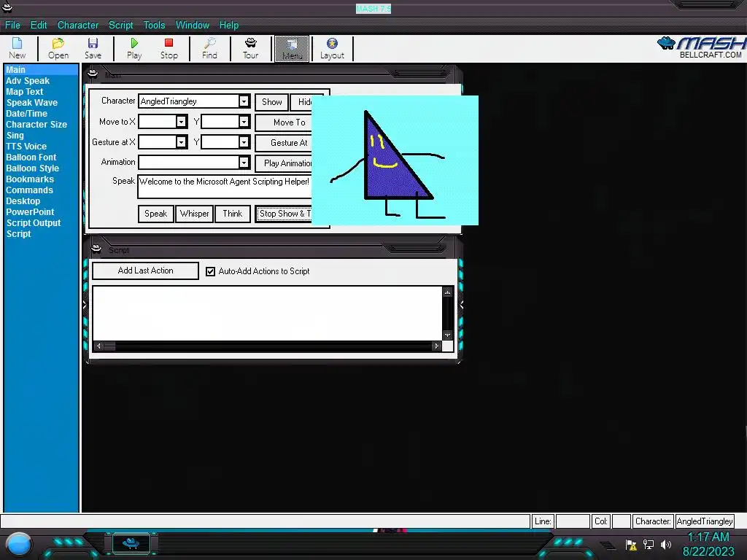
Task: Click the script horizontal scrollbar right arrow
Action: pos(436,346)
